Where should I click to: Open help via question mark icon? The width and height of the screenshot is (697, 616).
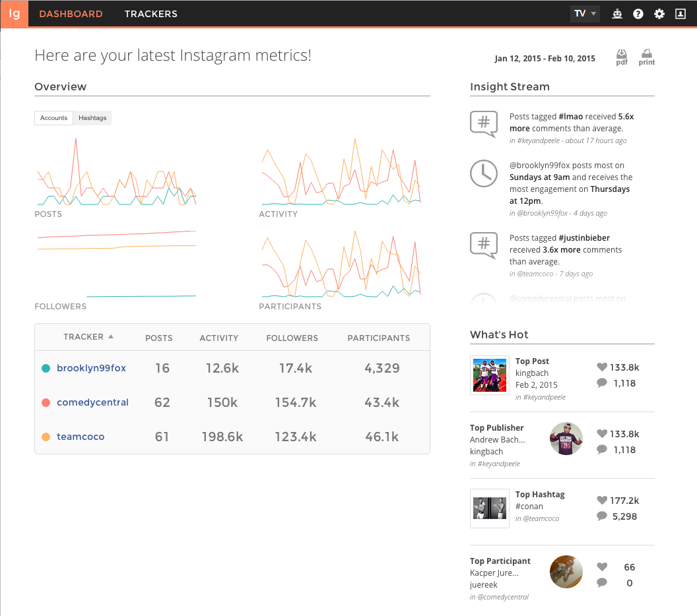point(638,14)
